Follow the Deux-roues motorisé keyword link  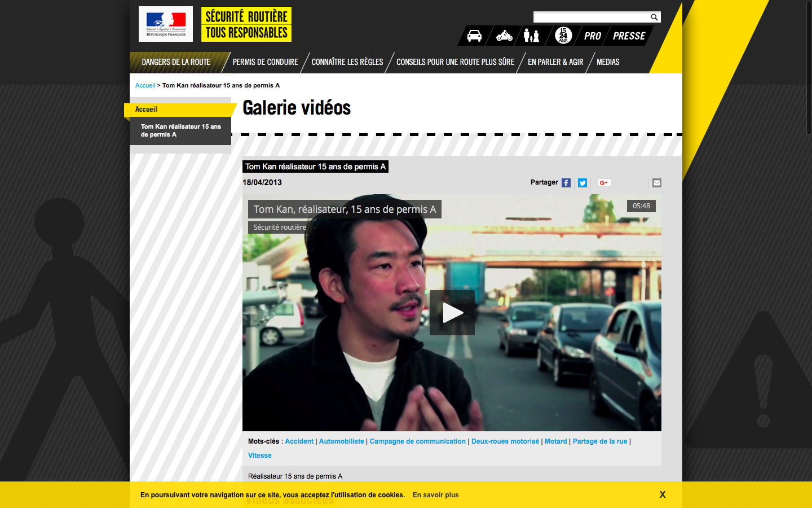coord(505,441)
